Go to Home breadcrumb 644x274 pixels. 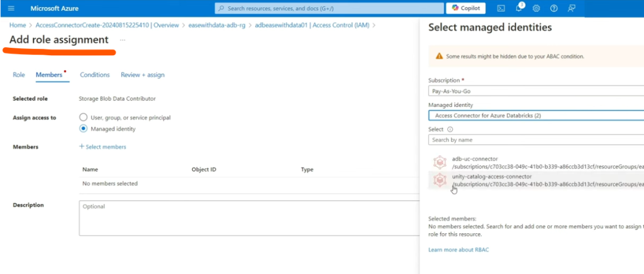18,25
